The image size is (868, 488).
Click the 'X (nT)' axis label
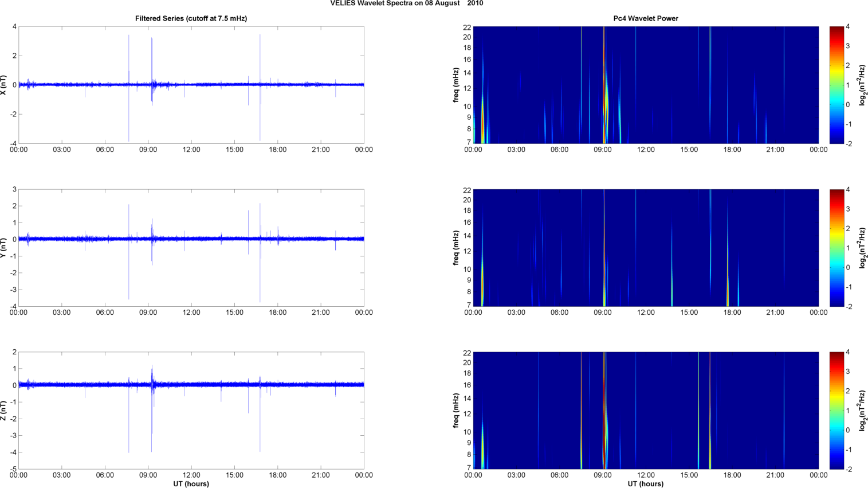coord(4,85)
